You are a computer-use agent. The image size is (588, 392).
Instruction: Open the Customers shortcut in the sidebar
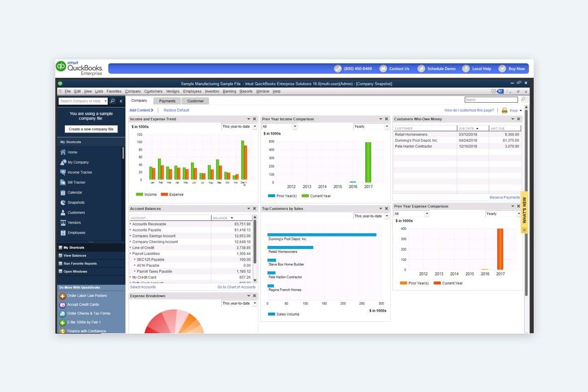coord(72,212)
